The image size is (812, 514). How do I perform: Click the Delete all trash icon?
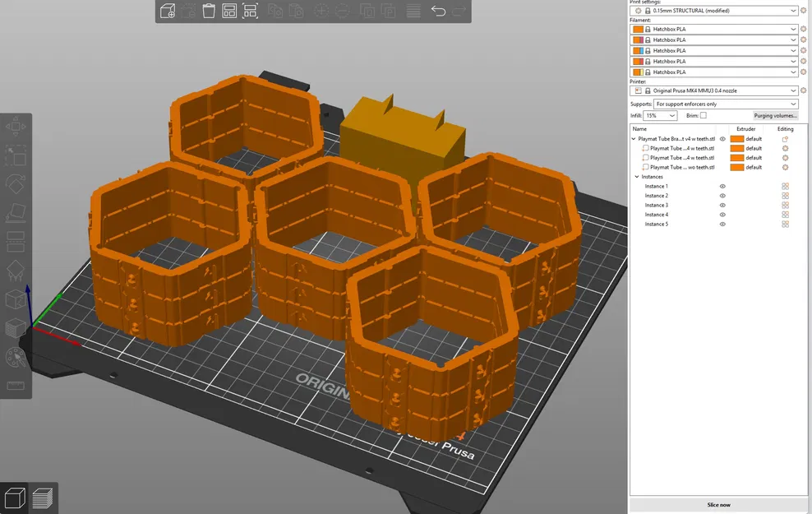209,11
